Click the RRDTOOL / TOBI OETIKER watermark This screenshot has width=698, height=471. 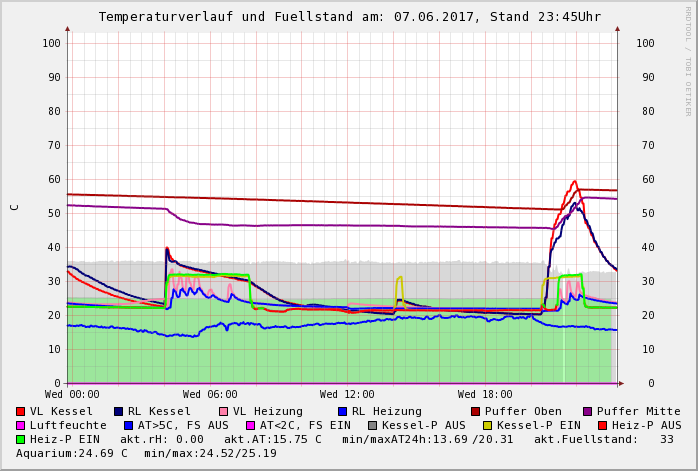(688, 60)
